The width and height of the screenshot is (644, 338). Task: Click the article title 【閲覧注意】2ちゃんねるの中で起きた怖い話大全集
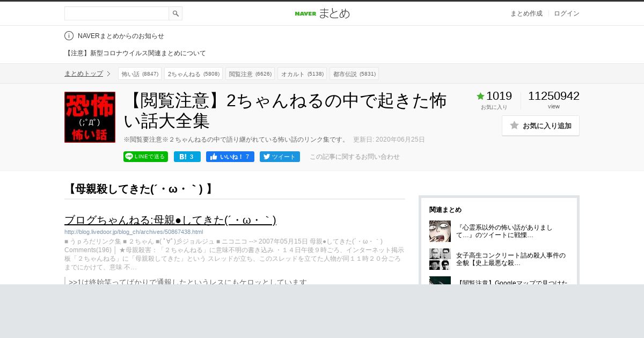click(285, 111)
